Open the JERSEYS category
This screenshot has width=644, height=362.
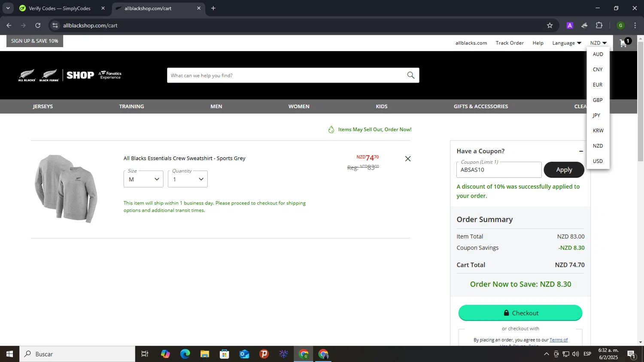tap(43, 106)
